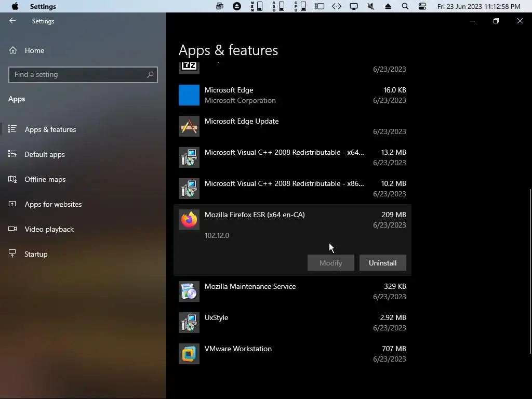
Task: Select the UxStyle app entry
Action: pos(292,323)
